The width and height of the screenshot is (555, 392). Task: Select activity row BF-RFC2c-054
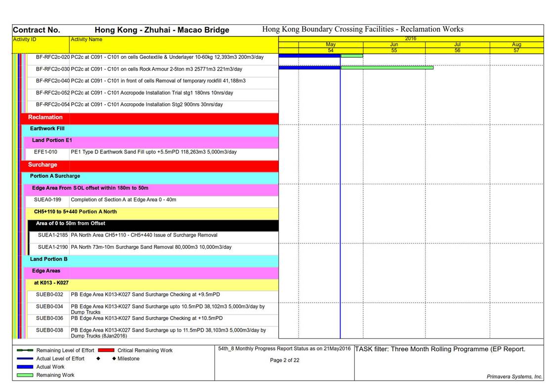pyautogui.click(x=153, y=107)
